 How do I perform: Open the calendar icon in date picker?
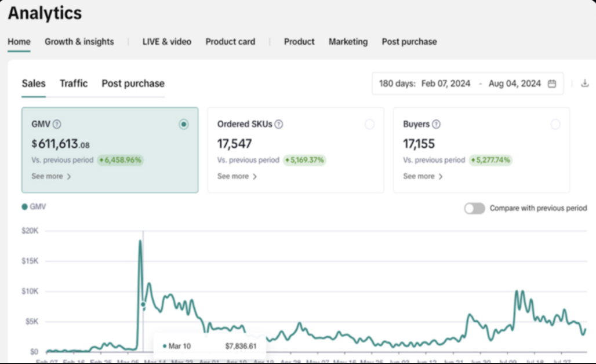pyautogui.click(x=552, y=83)
